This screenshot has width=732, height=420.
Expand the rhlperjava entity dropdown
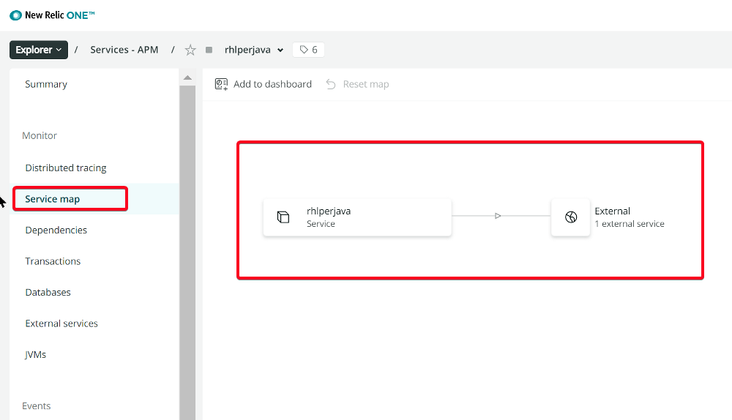[280, 50]
